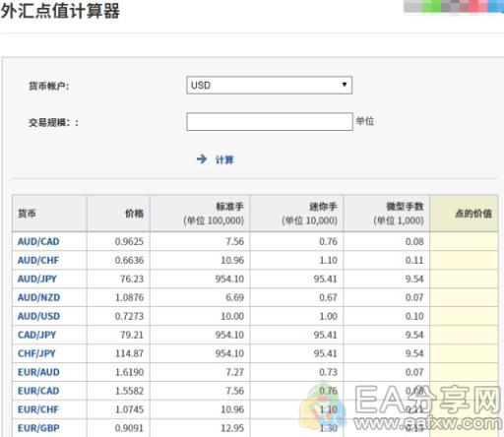The width and height of the screenshot is (504, 437).
Task: Select AUD/USD mini lot value 1.00
Action: pyautogui.click(x=328, y=316)
